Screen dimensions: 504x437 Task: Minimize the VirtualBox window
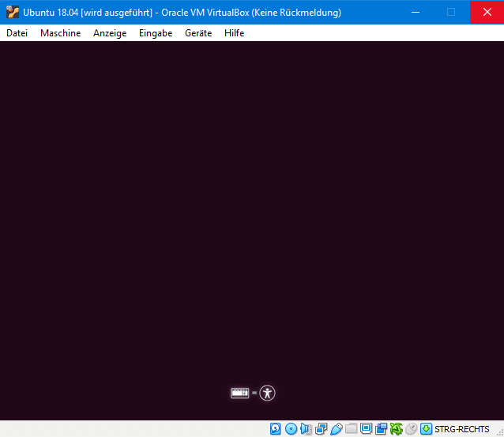(416, 12)
